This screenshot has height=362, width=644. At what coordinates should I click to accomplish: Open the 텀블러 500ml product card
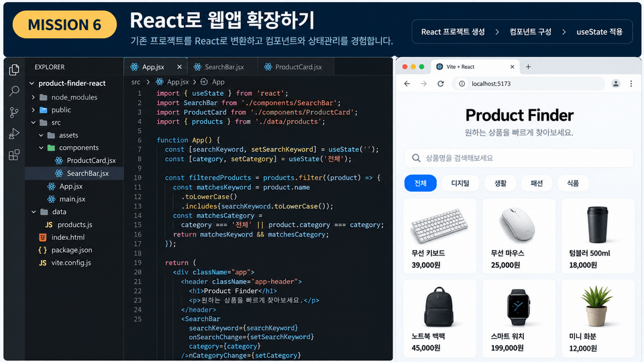[598, 236]
